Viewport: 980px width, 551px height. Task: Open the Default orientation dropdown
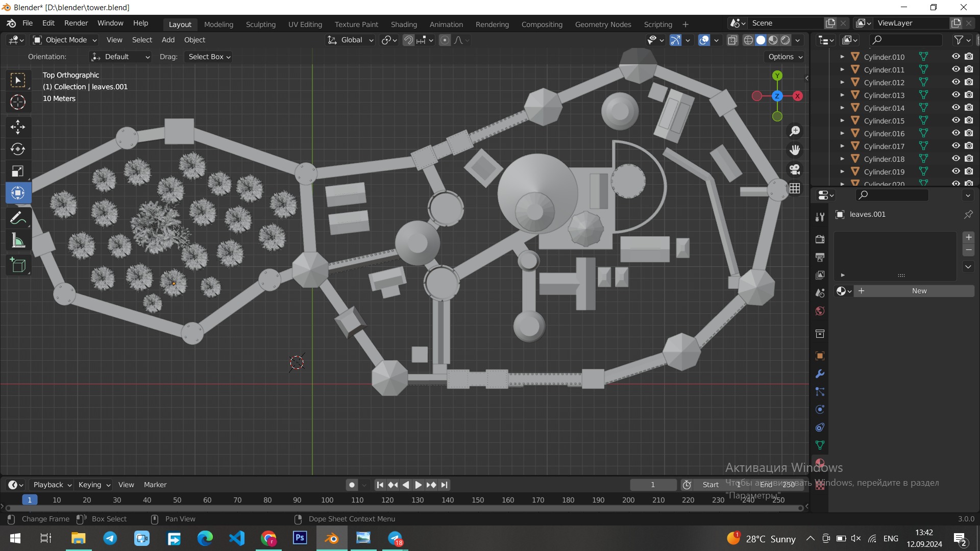coord(120,57)
